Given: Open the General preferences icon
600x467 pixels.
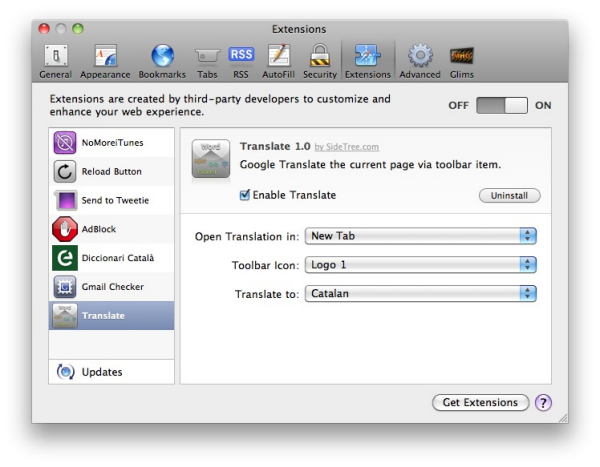Looking at the screenshot, I should click(56, 56).
